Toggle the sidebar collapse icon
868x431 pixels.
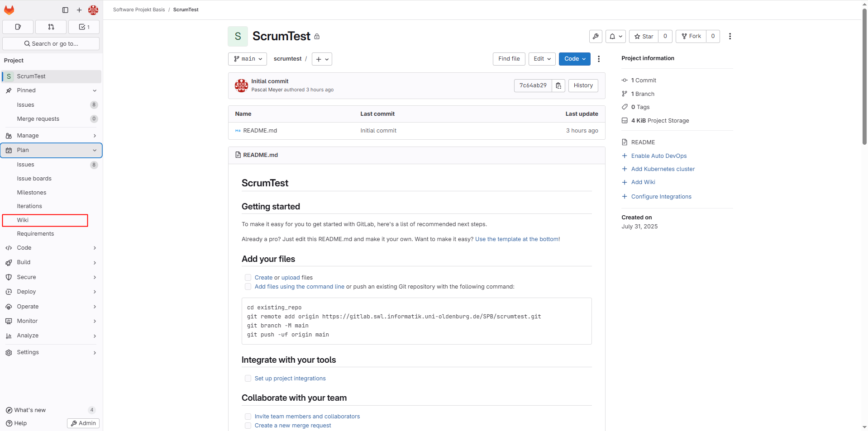(x=65, y=10)
